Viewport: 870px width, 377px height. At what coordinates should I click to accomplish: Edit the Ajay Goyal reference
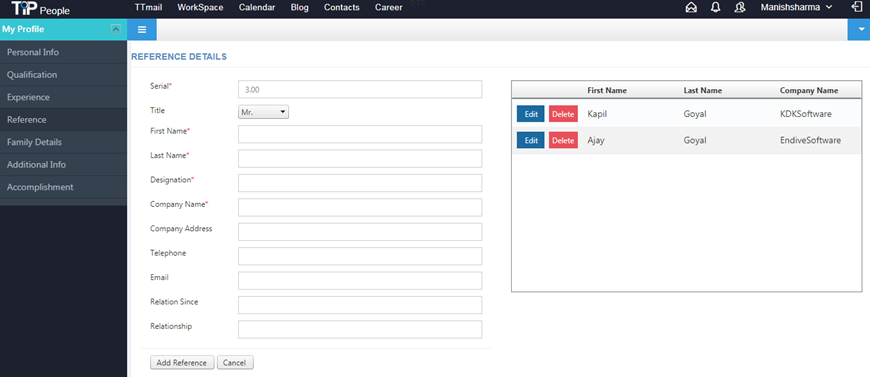(530, 140)
